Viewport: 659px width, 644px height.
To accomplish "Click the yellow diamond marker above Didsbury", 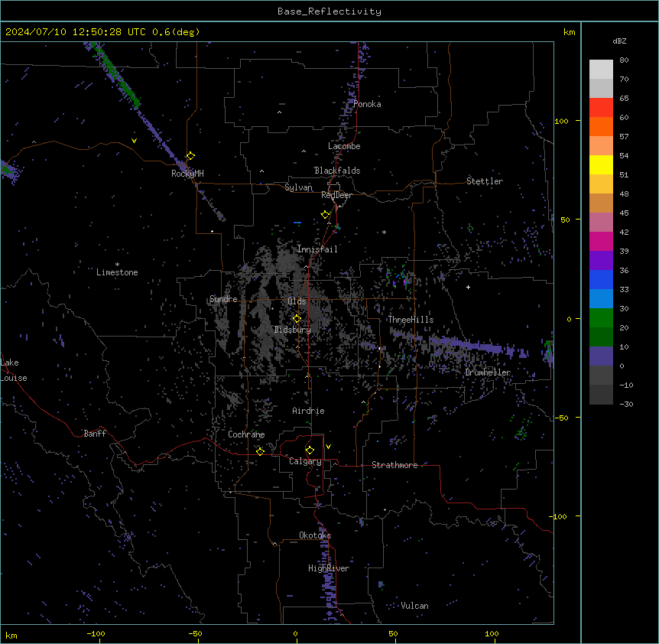I will coord(297,319).
